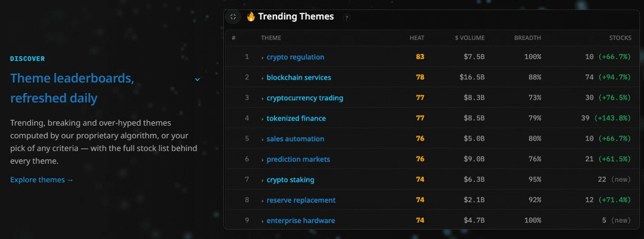Image resolution: width=644 pixels, height=239 pixels.
Task: Click the 39 (+143.8%) stocks cell
Action: pyautogui.click(x=606, y=118)
